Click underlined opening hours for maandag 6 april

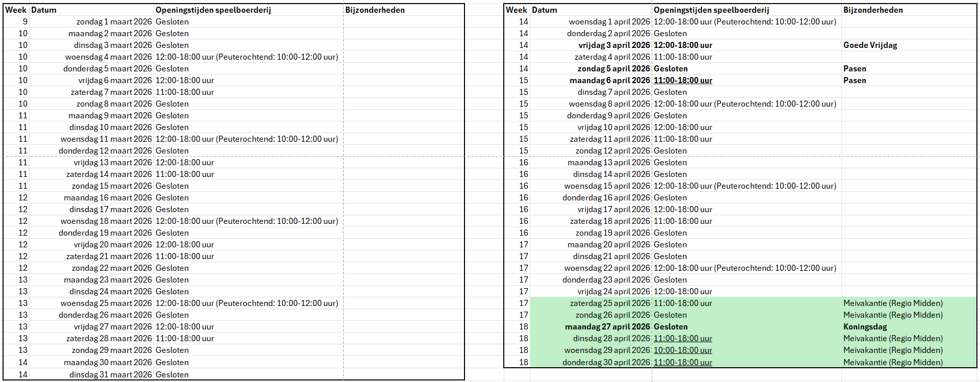683,81
